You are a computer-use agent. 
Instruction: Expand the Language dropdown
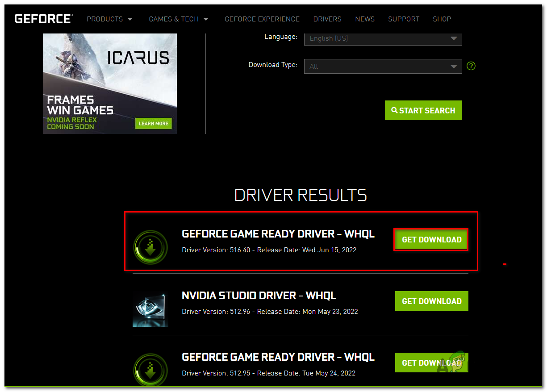click(383, 38)
